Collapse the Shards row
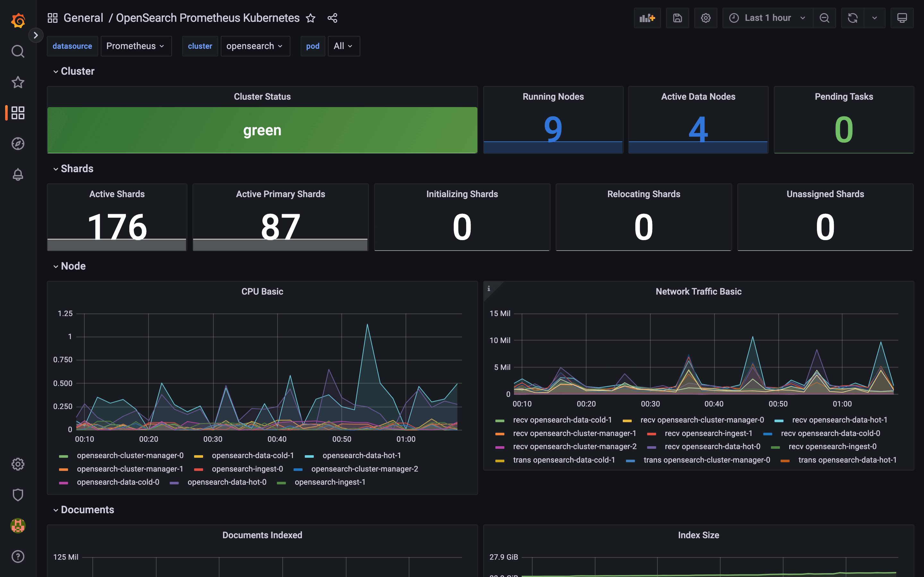Viewport: 924px width, 577px height. 77,169
